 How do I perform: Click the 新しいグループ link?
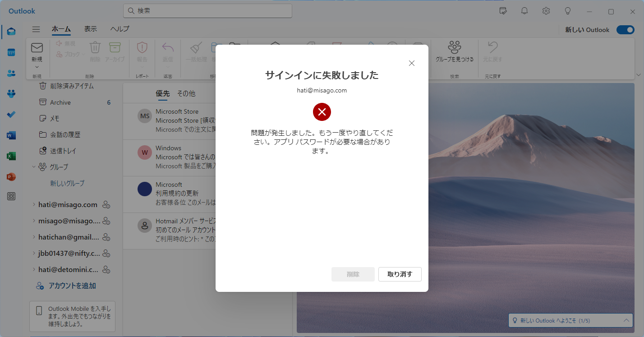point(67,184)
